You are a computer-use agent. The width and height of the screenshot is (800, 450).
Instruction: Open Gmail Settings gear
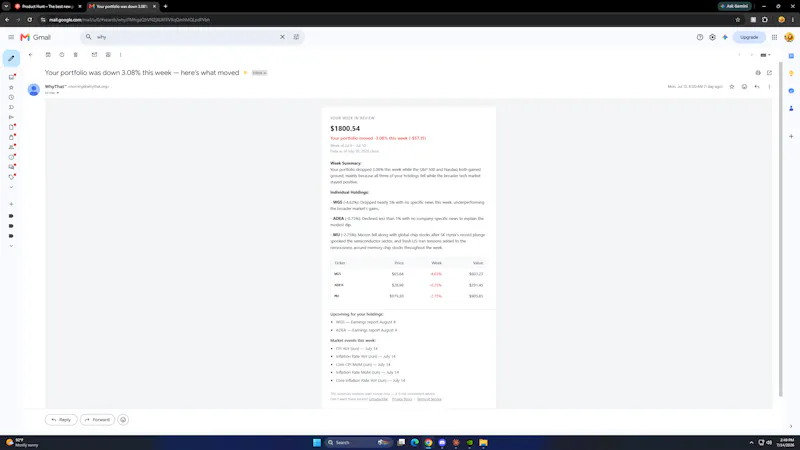712,37
